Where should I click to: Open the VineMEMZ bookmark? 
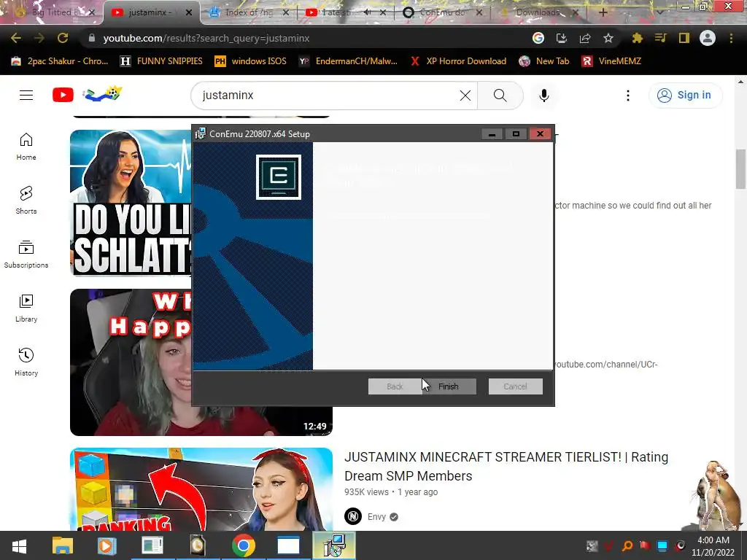pyautogui.click(x=611, y=61)
